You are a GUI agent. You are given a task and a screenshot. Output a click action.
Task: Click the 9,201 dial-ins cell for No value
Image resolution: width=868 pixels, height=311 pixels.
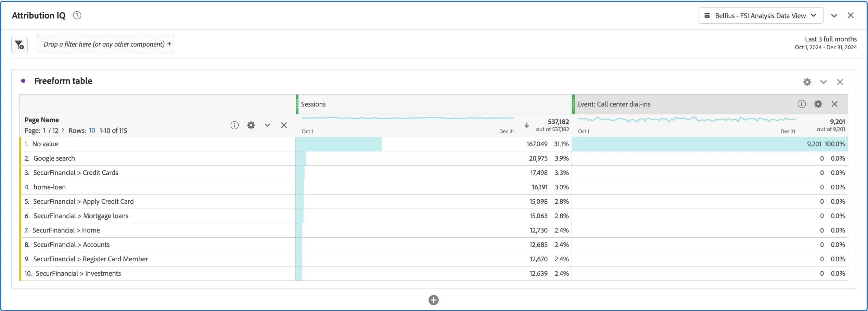tap(710, 144)
